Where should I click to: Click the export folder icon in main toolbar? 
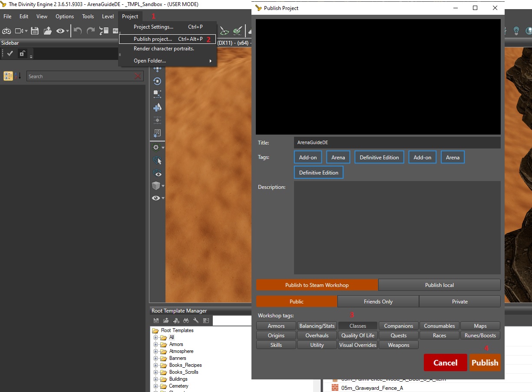pyautogui.click(x=48, y=31)
